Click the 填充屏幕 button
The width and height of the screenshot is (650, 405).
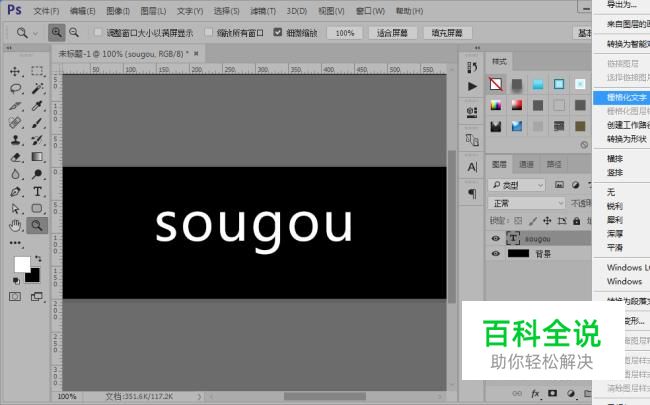[x=447, y=33]
